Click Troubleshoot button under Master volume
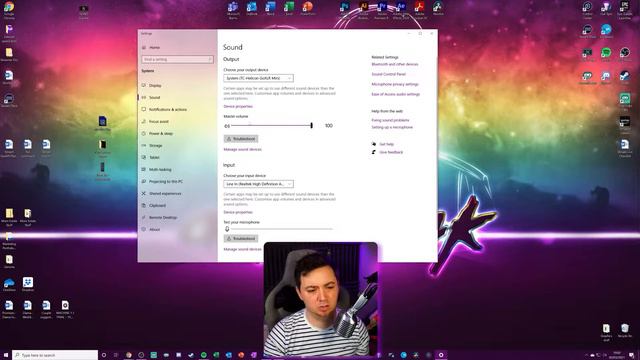This screenshot has height=360, width=640. point(241,139)
